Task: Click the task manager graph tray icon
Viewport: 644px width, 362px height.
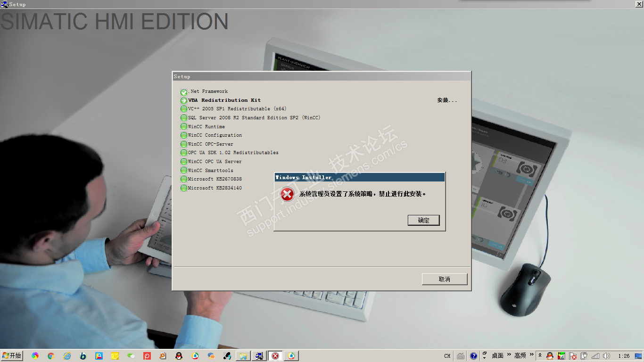Action: [x=561, y=356]
